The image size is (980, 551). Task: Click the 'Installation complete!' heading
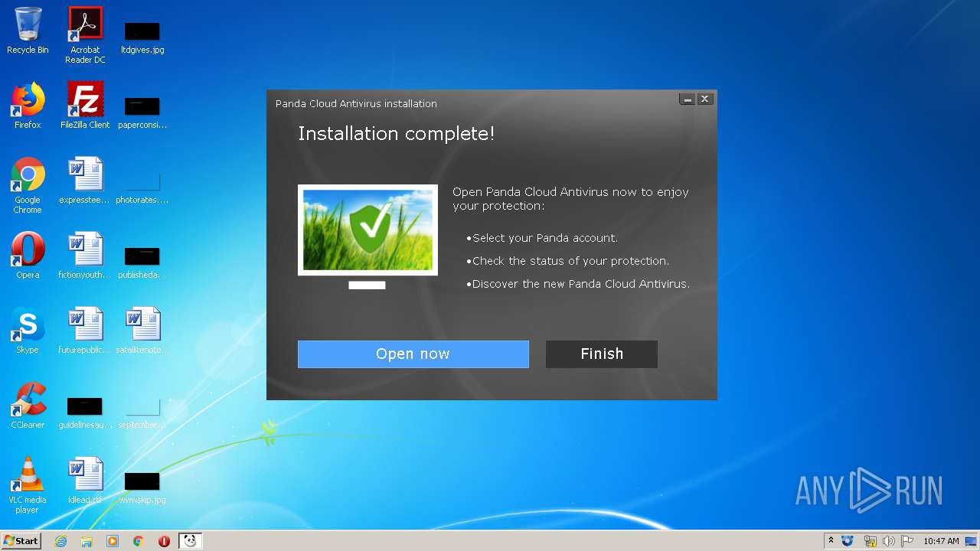(396, 134)
